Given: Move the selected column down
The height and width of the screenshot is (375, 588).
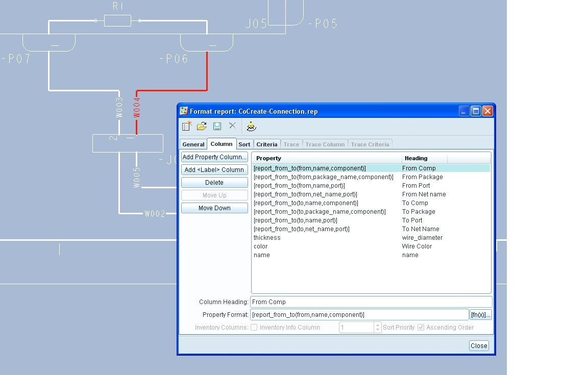Looking at the screenshot, I should (214, 208).
